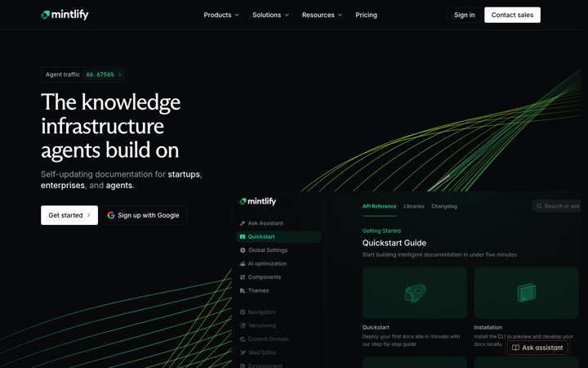
Task: Open the Installation card thumbnail
Action: (x=526, y=293)
